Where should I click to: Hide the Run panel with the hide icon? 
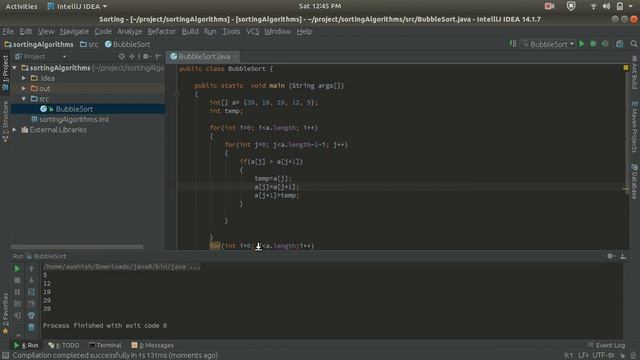coord(623,256)
